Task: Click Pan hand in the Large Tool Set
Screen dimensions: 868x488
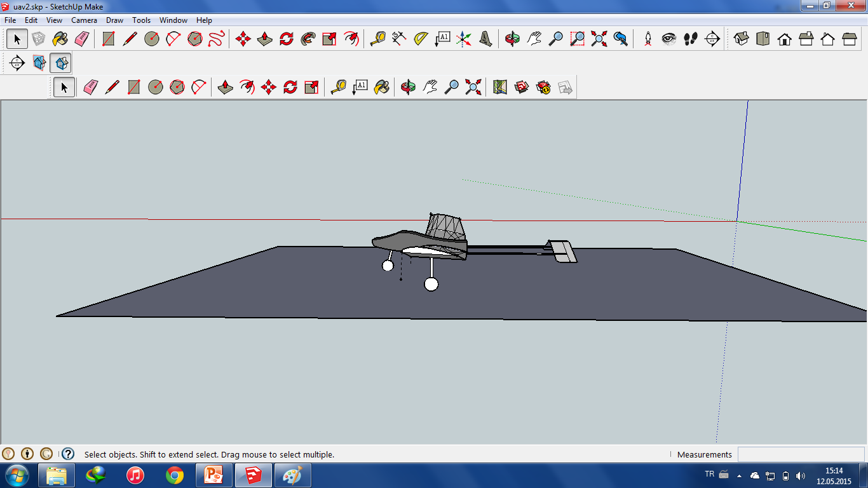Action: pyautogui.click(x=534, y=39)
